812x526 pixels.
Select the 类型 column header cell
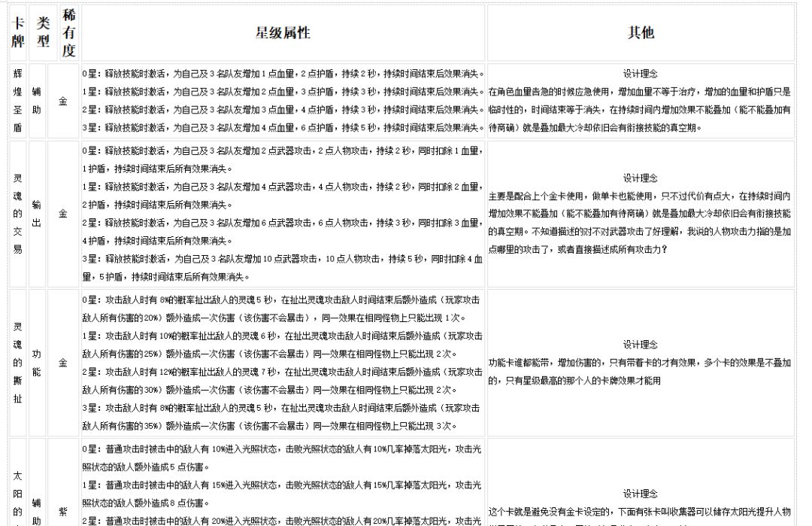(43, 32)
